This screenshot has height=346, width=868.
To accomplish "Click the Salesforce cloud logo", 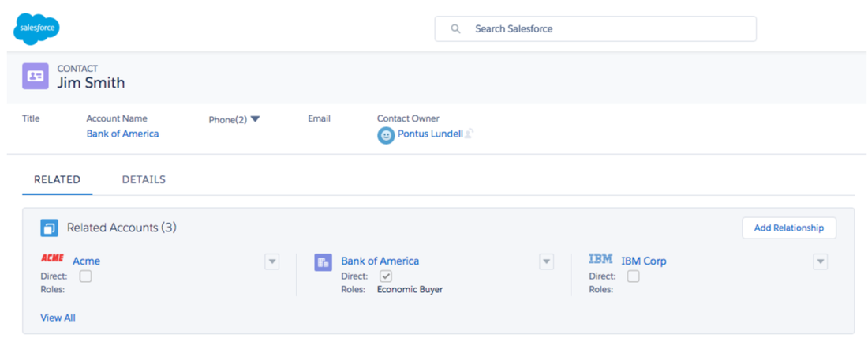I will pos(36,29).
